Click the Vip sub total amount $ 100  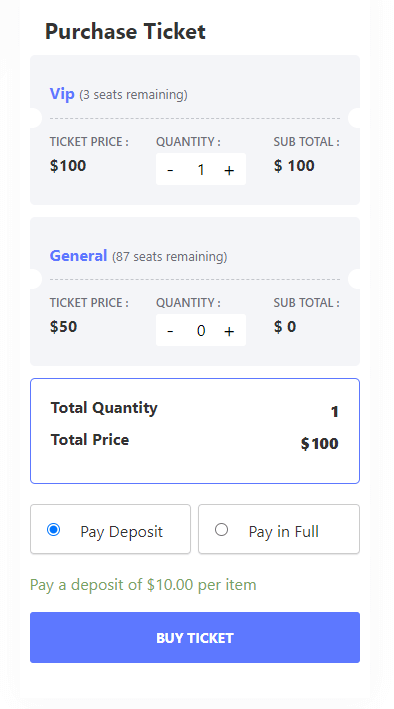pyautogui.click(x=294, y=166)
